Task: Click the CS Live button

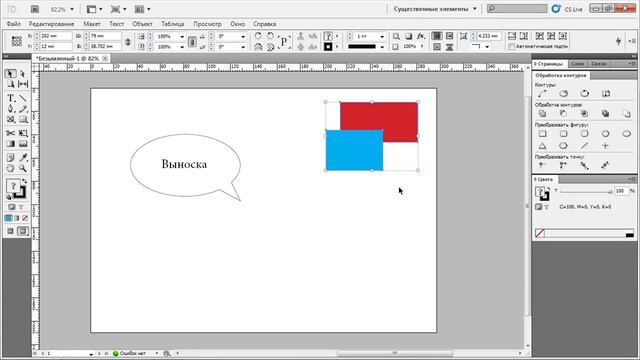Action: pyautogui.click(x=568, y=9)
